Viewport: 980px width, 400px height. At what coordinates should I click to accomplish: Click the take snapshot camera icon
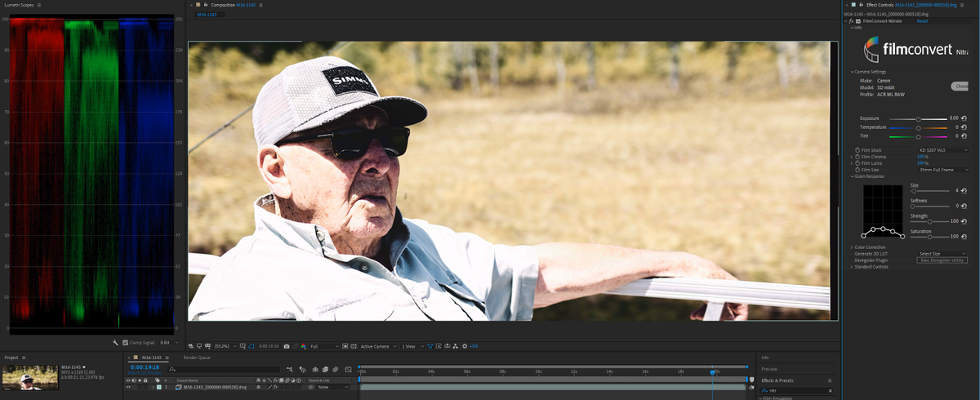click(x=287, y=346)
